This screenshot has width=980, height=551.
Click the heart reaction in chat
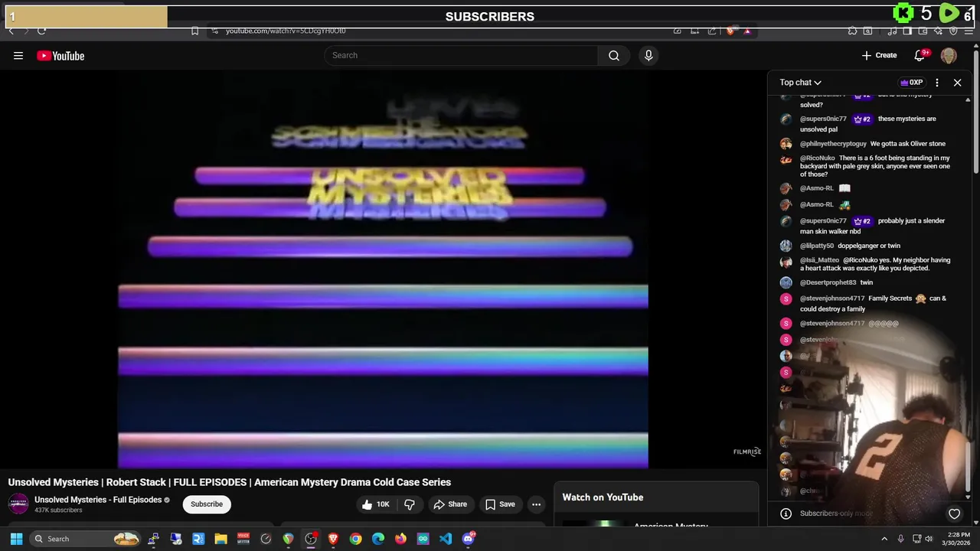coord(954,514)
